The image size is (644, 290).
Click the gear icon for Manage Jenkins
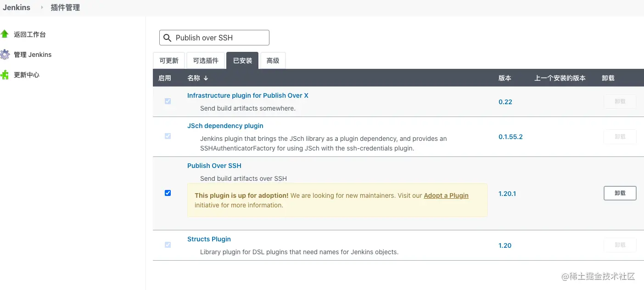tap(5, 55)
